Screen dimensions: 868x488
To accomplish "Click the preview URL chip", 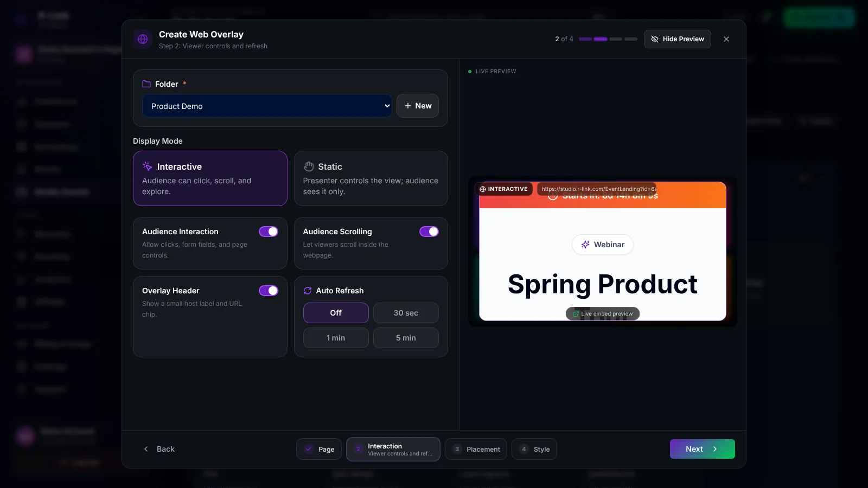I will [x=597, y=189].
